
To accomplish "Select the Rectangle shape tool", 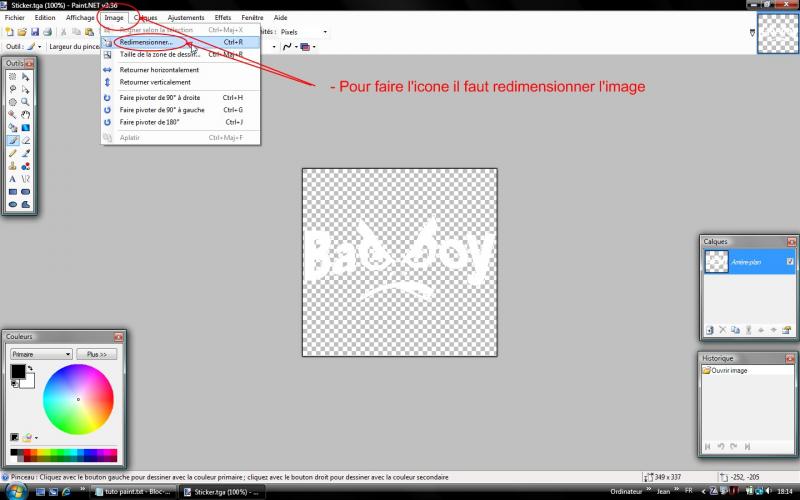I will [x=13, y=192].
